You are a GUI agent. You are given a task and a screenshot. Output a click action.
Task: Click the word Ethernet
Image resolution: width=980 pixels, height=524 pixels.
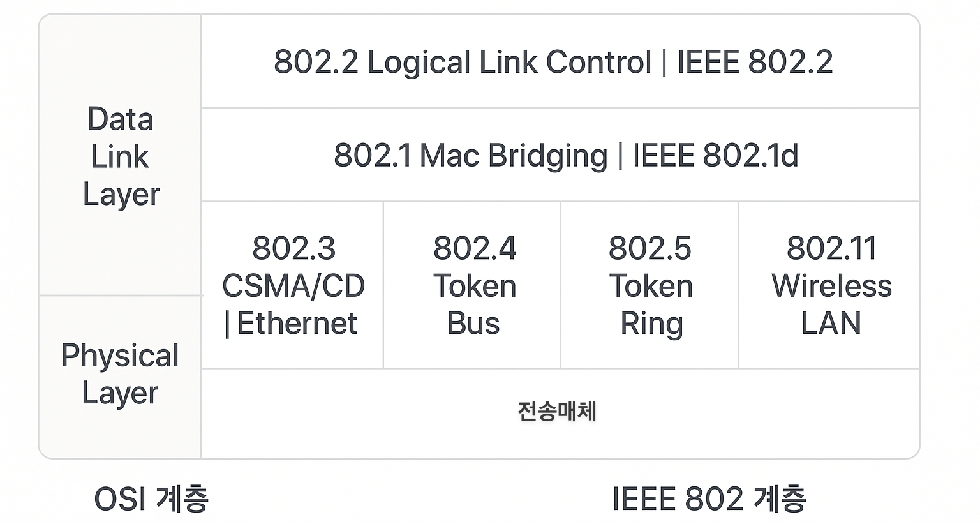coord(297,324)
